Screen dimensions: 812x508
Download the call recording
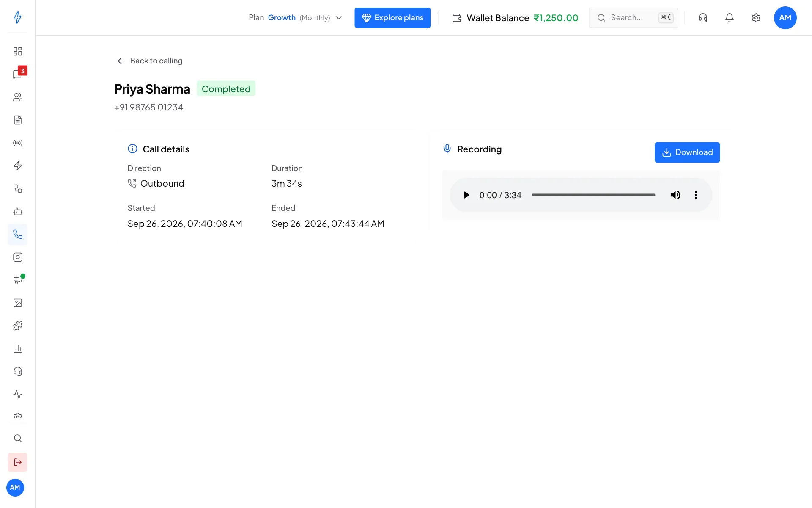coord(687,152)
